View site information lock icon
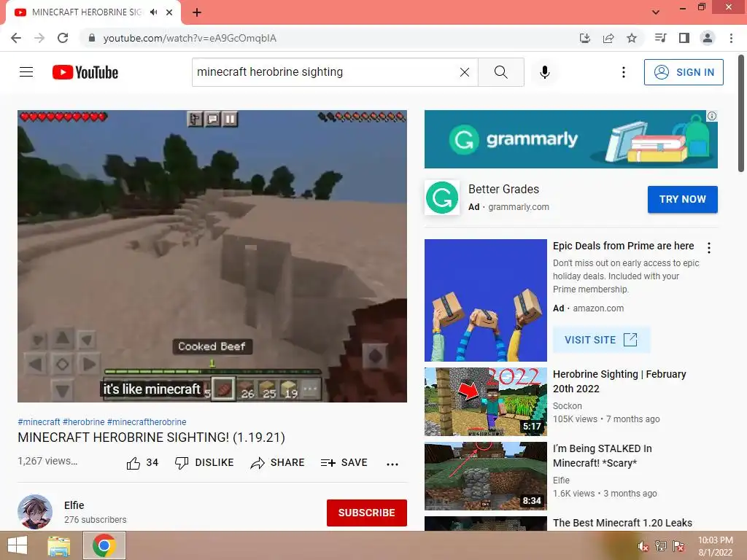 [92, 38]
